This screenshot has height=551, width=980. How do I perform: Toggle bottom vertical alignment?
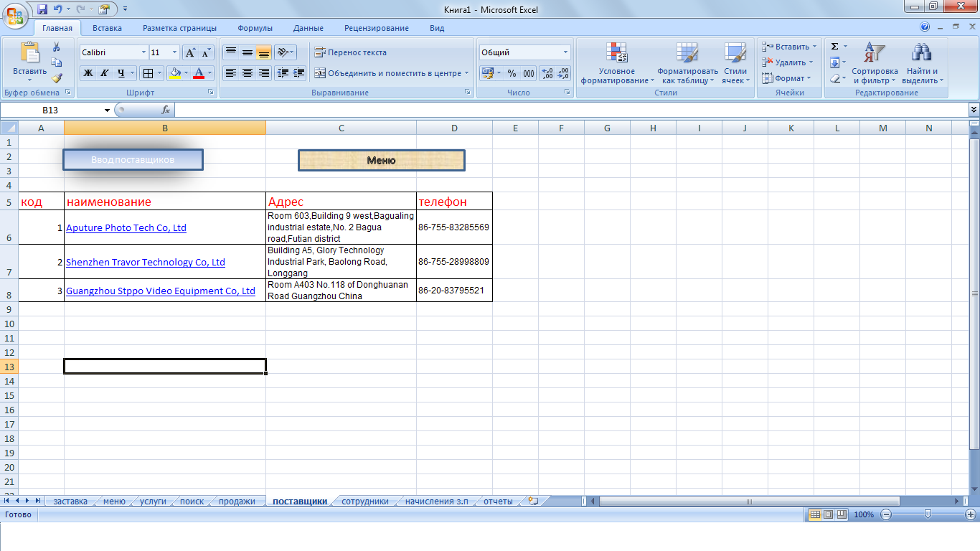click(x=263, y=52)
